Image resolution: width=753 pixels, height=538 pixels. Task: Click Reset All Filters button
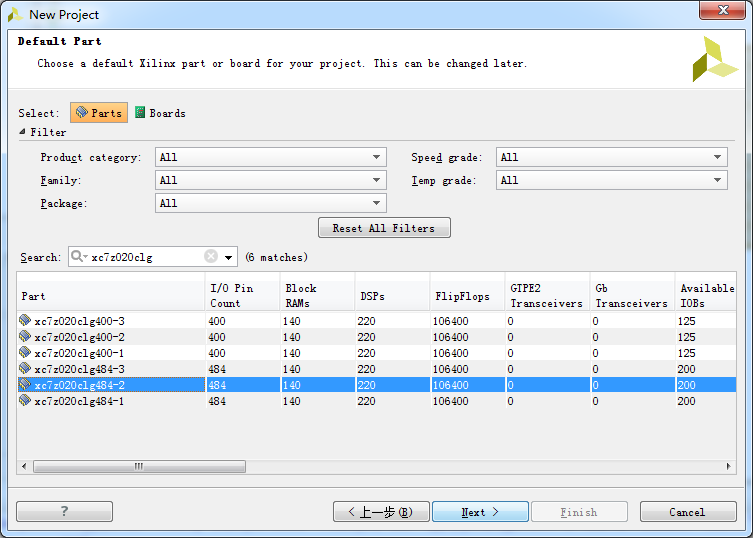click(384, 228)
